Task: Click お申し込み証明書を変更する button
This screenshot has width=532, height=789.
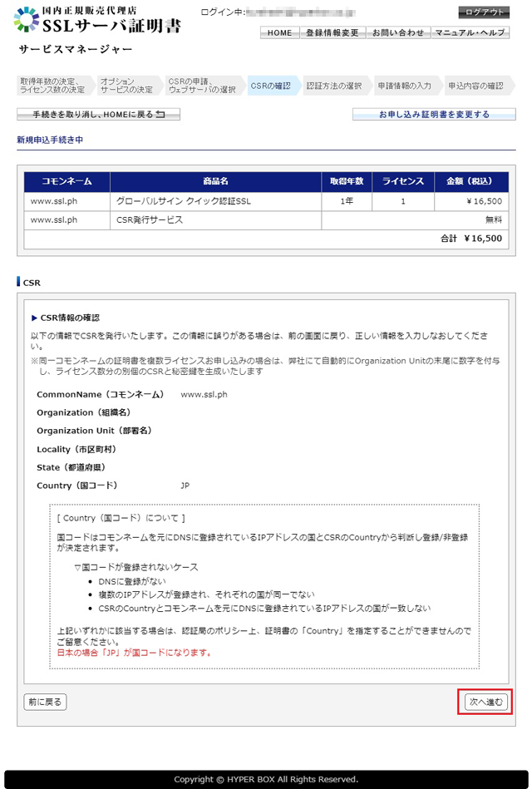Action: click(434, 114)
